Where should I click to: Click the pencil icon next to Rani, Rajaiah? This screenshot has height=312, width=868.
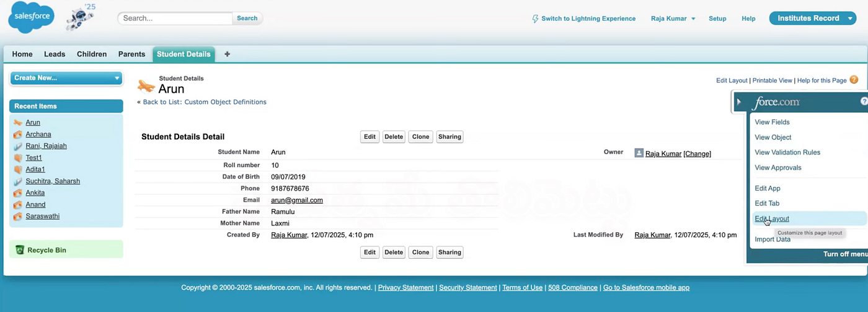(17, 146)
